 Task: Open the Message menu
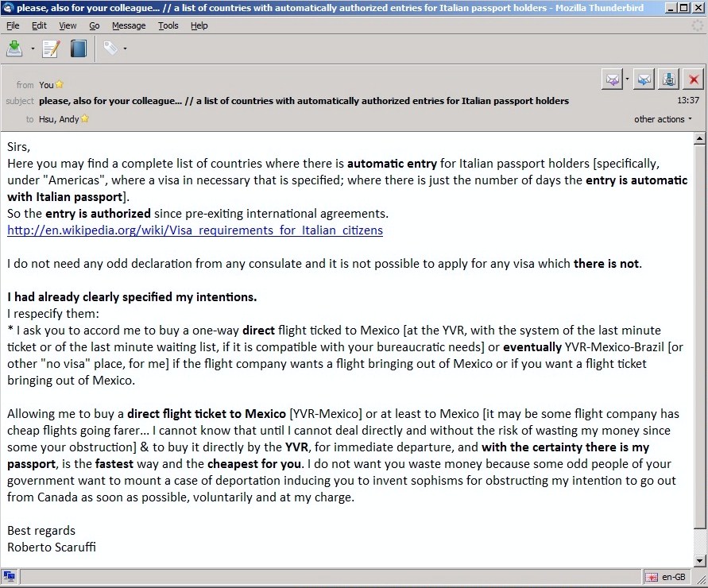point(129,25)
